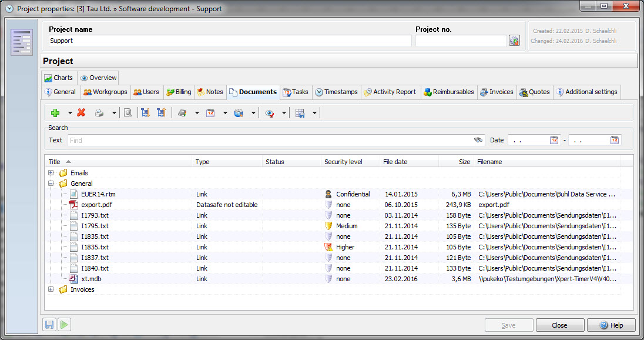Click the Close button
The width and height of the screenshot is (644, 340).
(x=560, y=325)
